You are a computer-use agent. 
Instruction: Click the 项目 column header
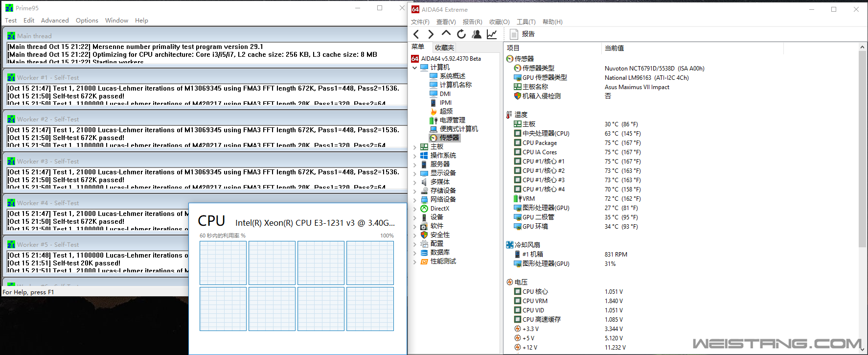tap(552, 48)
